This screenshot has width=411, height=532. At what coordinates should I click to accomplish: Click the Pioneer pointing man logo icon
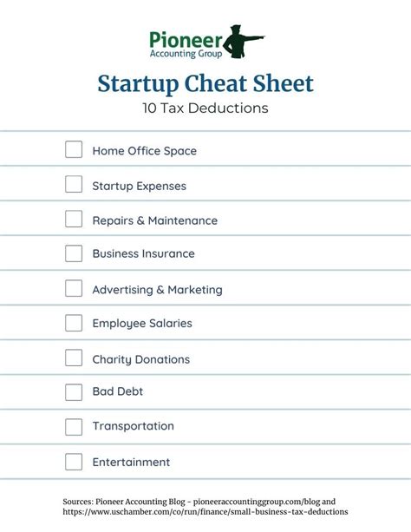(244, 42)
